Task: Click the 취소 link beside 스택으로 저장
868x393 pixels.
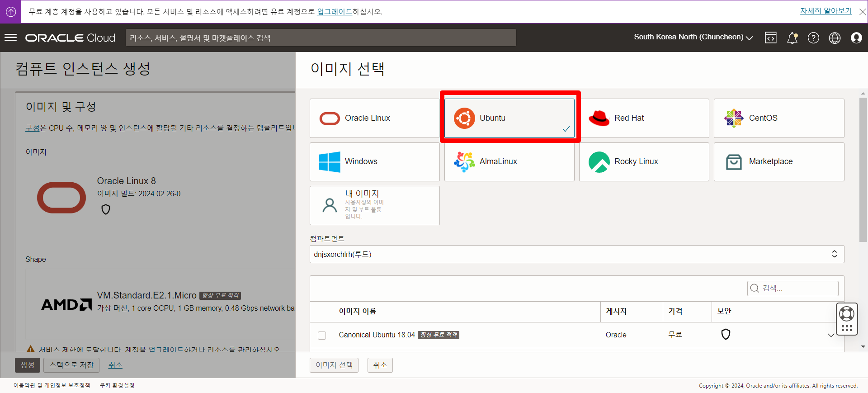Action: tap(115, 365)
